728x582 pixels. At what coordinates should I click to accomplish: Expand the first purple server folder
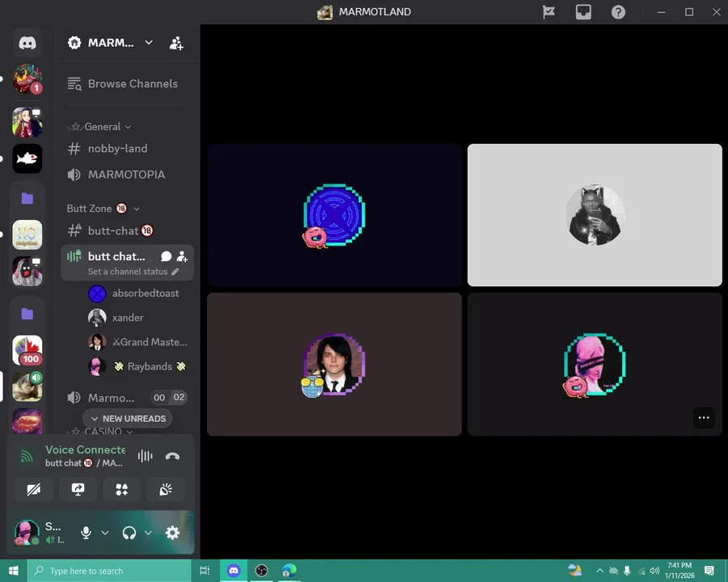(28, 199)
